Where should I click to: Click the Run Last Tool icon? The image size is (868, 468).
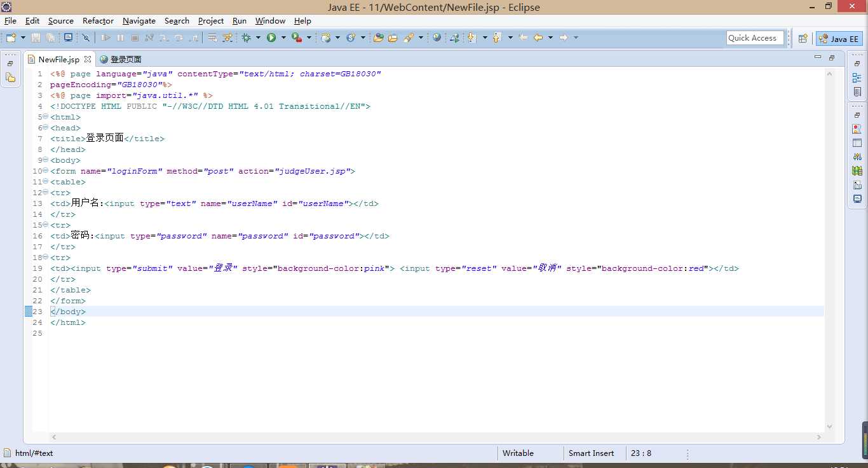point(297,38)
